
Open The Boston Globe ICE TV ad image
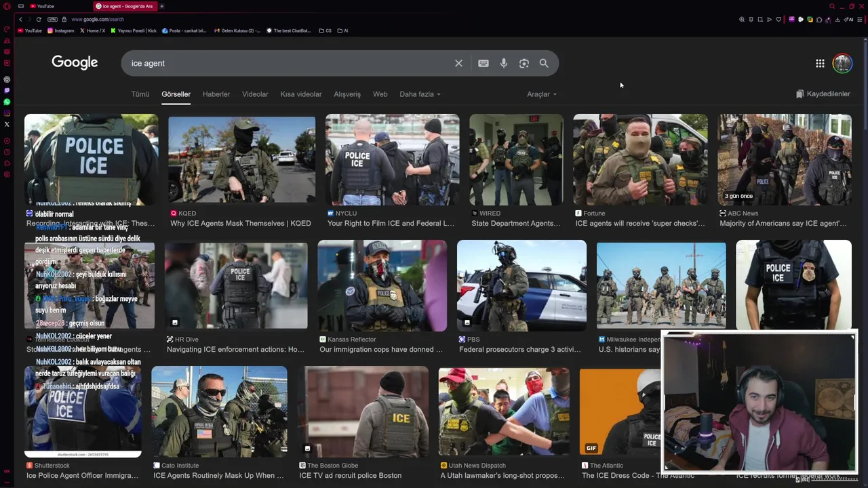point(363,411)
